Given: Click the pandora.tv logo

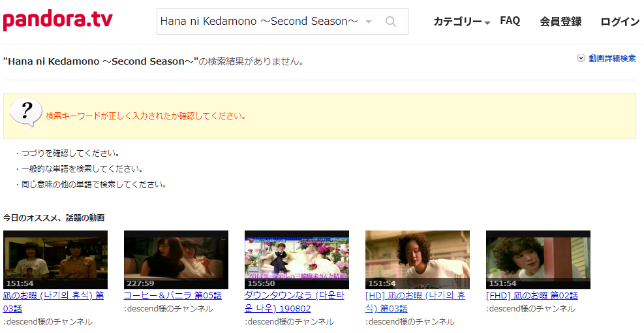Looking at the screenshot, I should point(58,20).
